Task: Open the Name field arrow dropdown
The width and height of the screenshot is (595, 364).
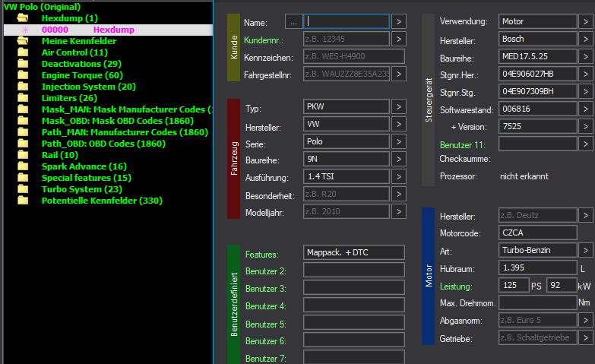Action: tap(399, 21)
